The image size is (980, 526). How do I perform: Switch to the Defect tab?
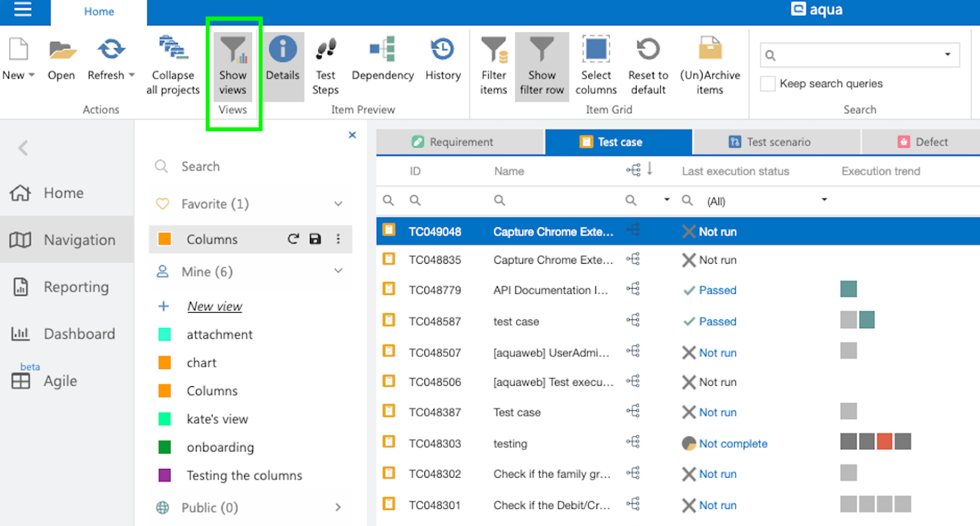922,142
